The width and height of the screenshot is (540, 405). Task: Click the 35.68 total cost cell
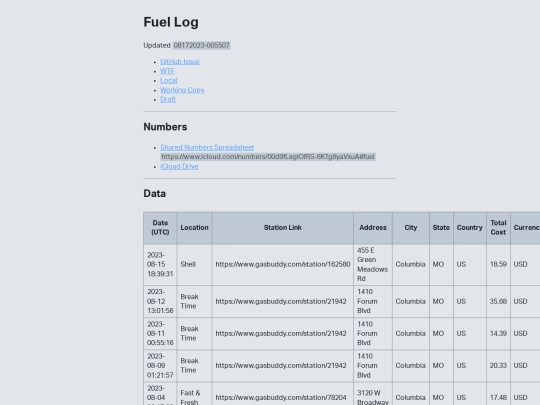[498, 301]
